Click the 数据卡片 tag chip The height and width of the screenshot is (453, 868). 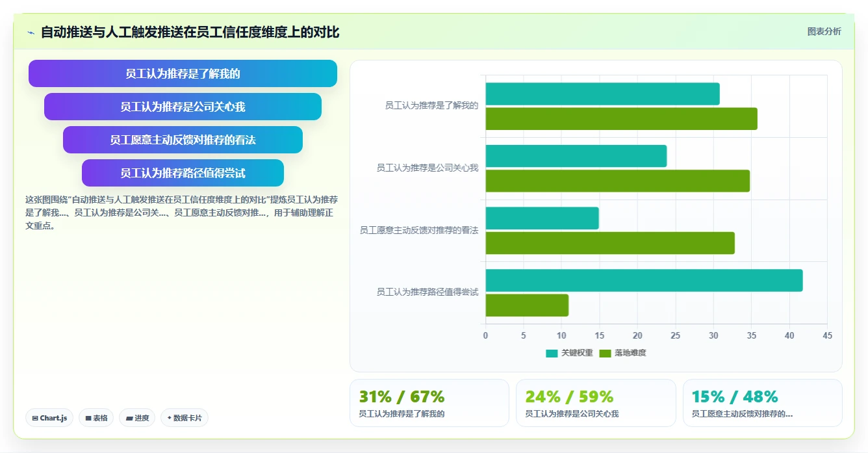(x=185, y=418)
